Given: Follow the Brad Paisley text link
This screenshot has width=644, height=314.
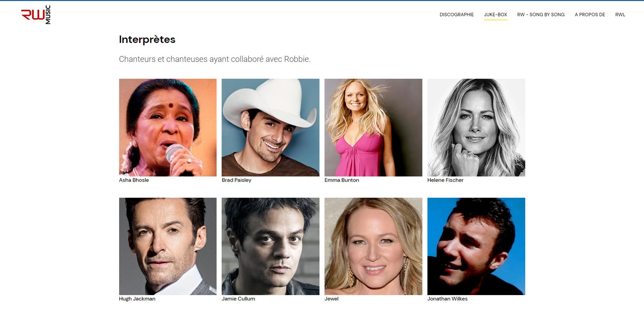Looking at the screenshot, I should point(236,180).
